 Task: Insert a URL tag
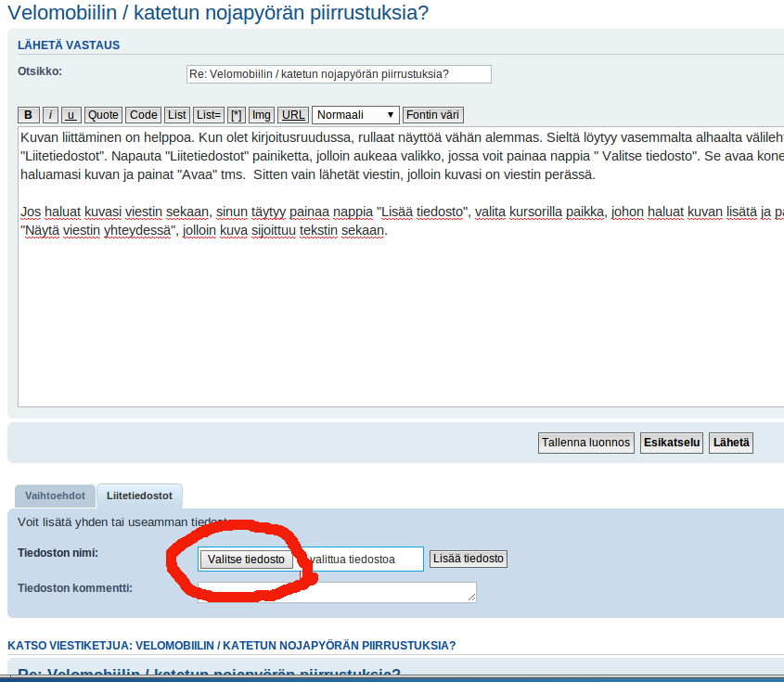coord(293,115)
